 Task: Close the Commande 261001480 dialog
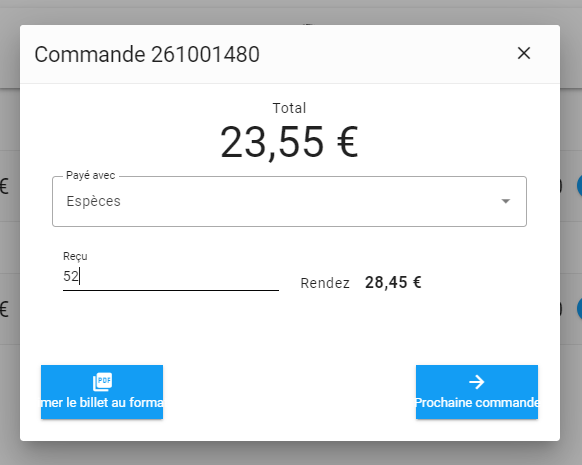click(x=524, y=53)
